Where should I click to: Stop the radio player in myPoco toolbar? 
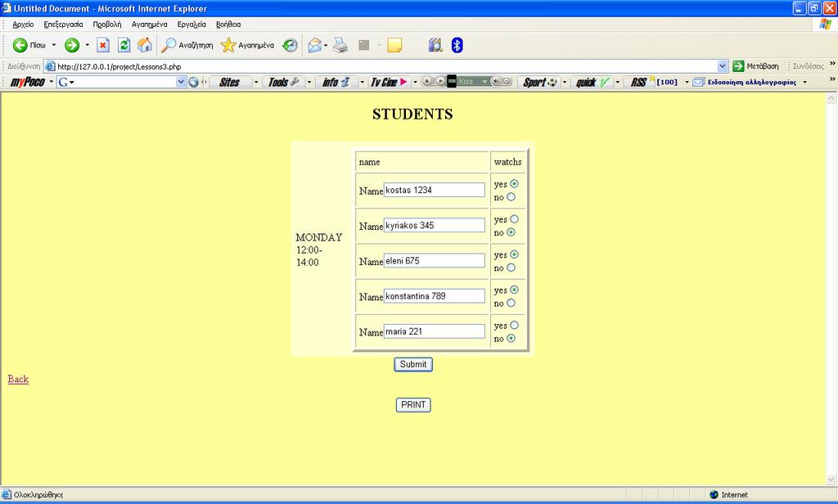coord(427,81)
